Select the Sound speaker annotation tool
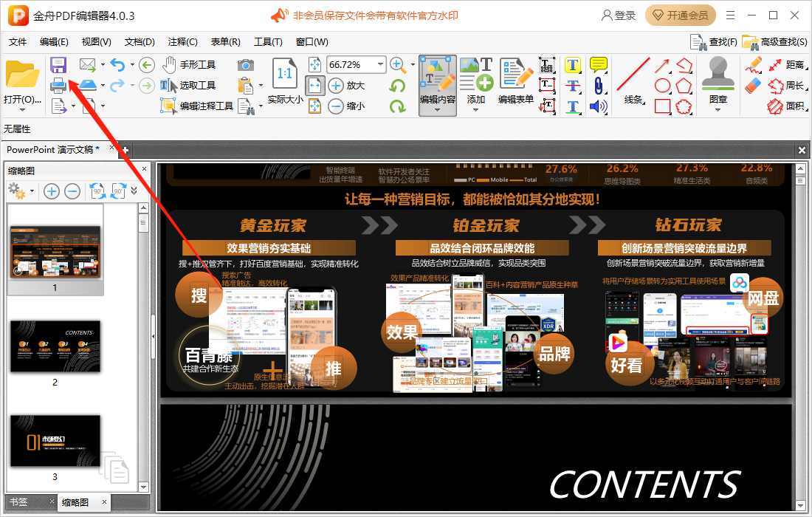 pyautogui.click(x=599, y=106)
